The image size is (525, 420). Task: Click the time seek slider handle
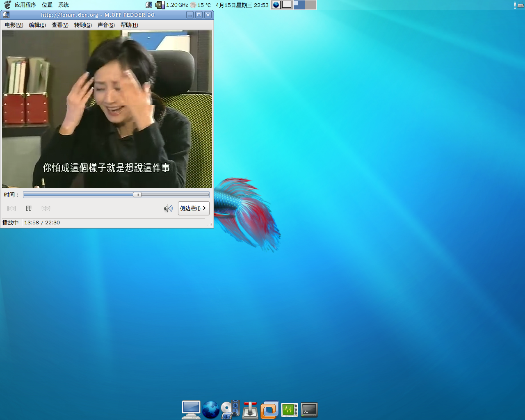pos(137,195)
